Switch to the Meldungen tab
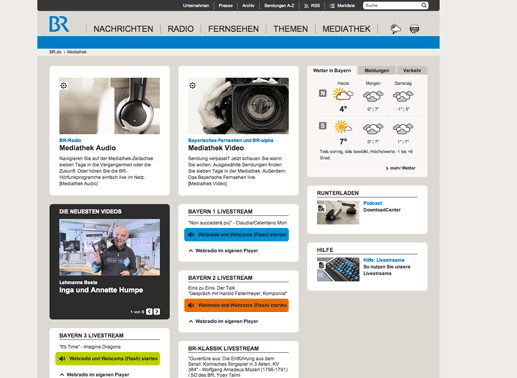Viewport: 517px width, 378px height. point(377,70)
